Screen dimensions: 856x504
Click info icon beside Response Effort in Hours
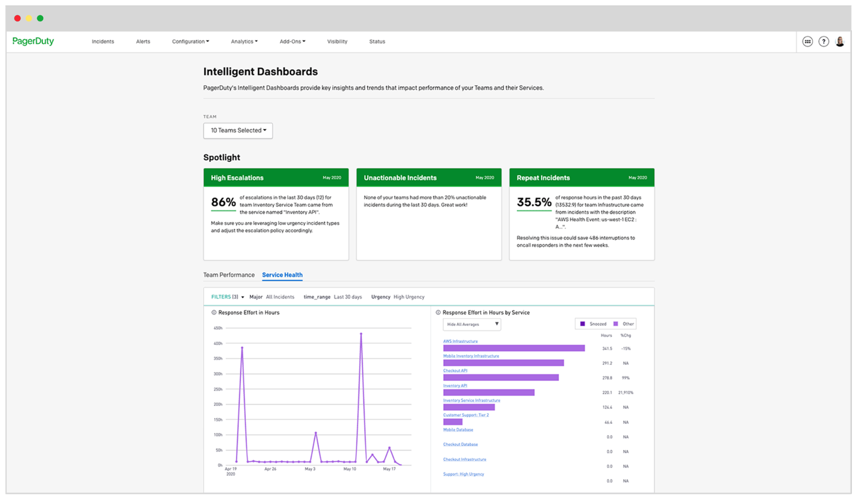pyautogui.click(x=214, y=312)
